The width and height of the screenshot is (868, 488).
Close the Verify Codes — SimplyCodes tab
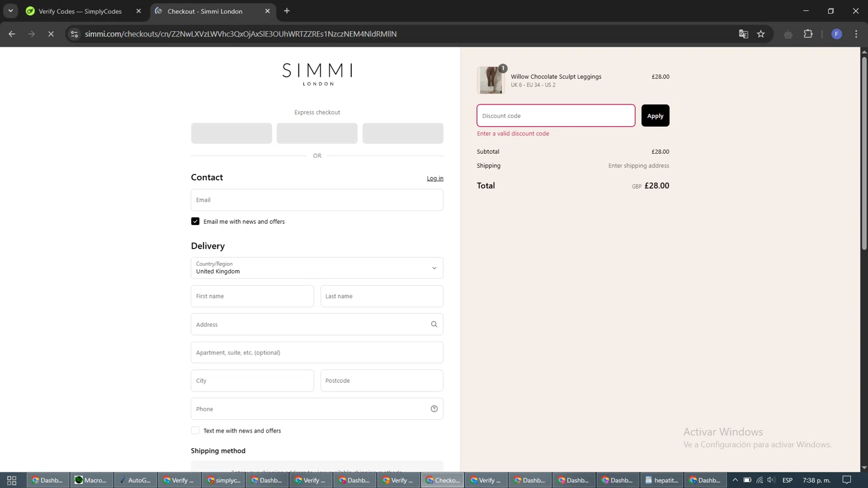pyautogui.click(x=138, y=11)
